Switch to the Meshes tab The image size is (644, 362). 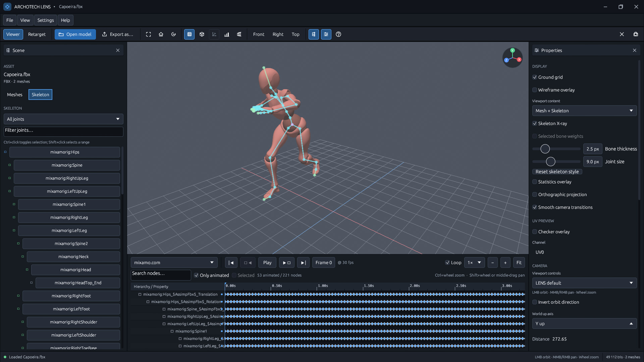(15, 95)
